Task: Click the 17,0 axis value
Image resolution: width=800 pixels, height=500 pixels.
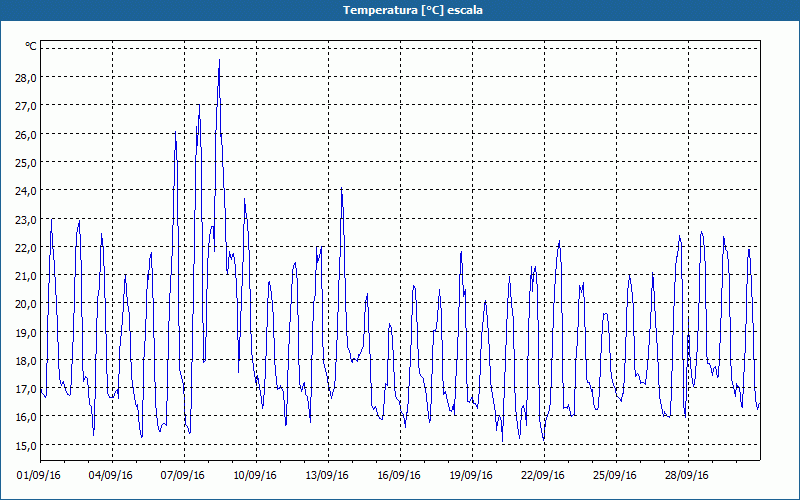Action: tap(27, 388)
